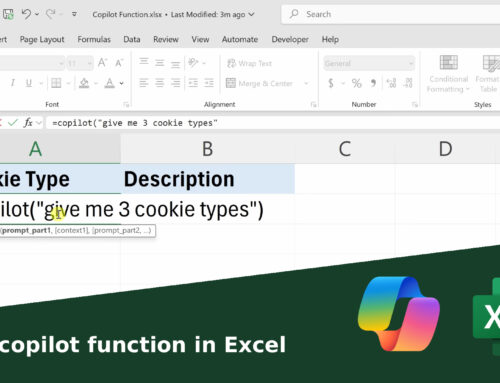Screen dimensions: 500x383
Task: Select column D header
Action: coord(445,149)
